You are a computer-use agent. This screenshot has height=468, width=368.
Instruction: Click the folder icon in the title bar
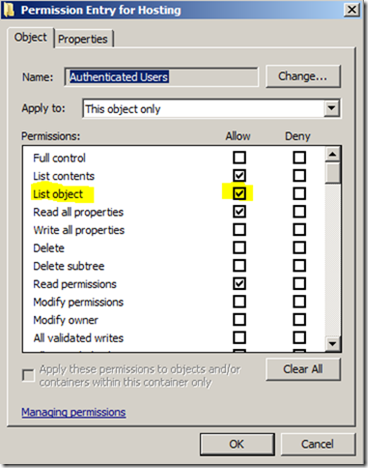[9, 10]
